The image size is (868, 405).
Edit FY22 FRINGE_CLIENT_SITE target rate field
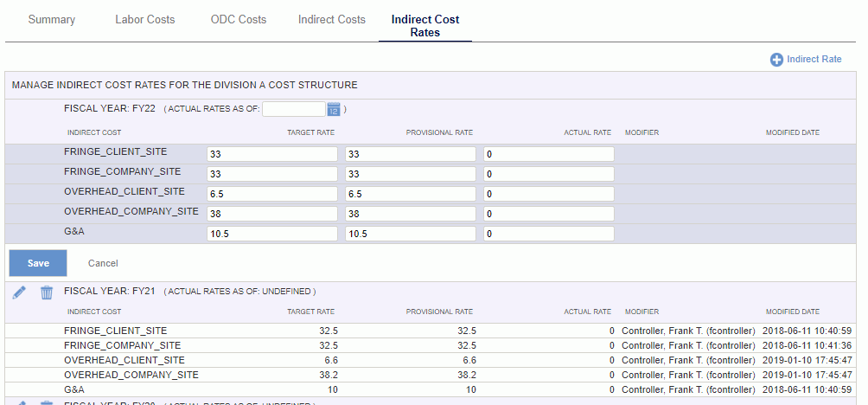[x=272, y=154]
